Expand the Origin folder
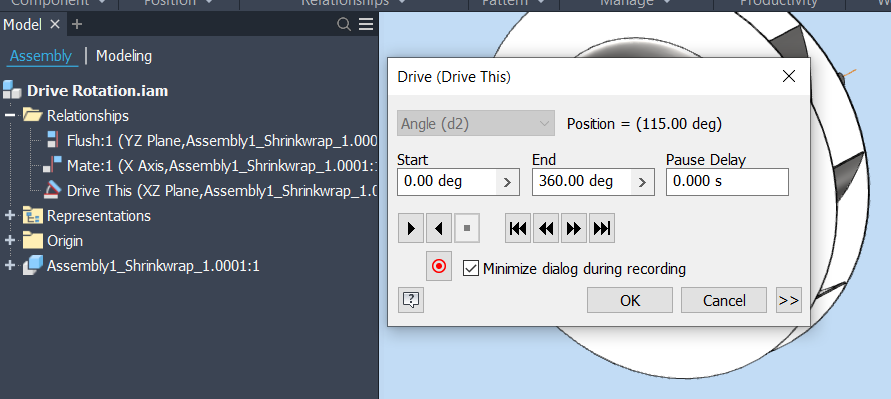 coord(10,240)
